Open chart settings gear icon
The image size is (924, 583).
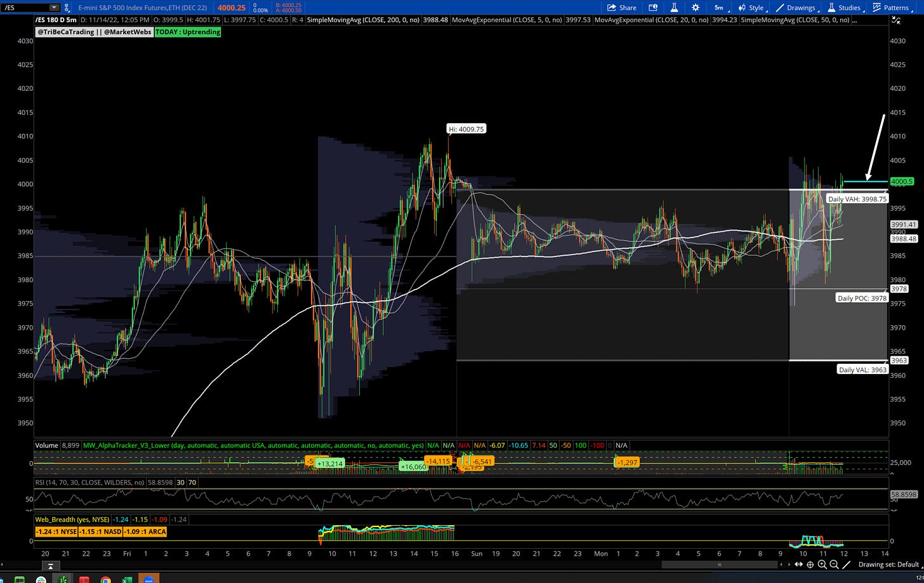[696, 8]
